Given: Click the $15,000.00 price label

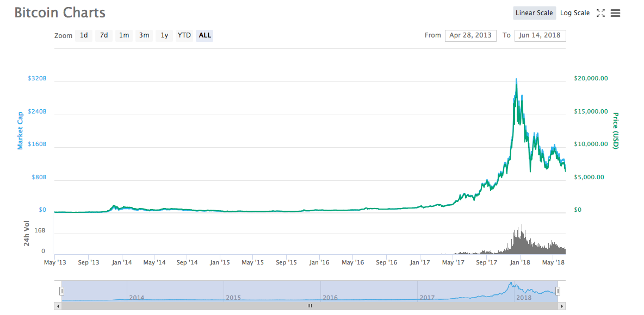Looking at the screenshot, I should (x=591, y=111).
